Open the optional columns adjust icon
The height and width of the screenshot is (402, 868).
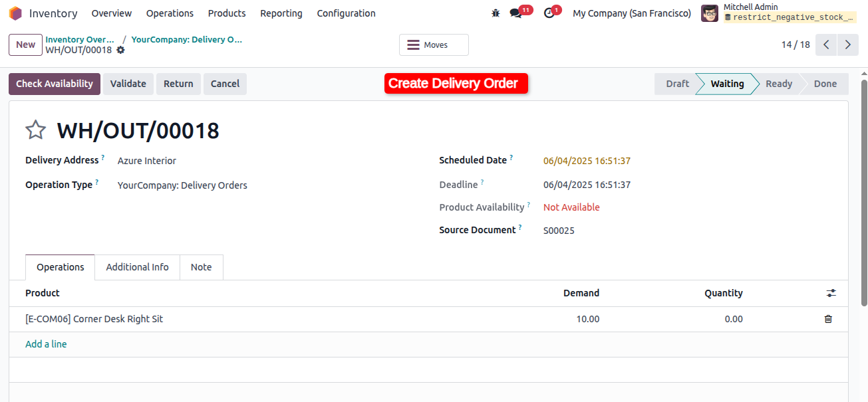point(831,293)
